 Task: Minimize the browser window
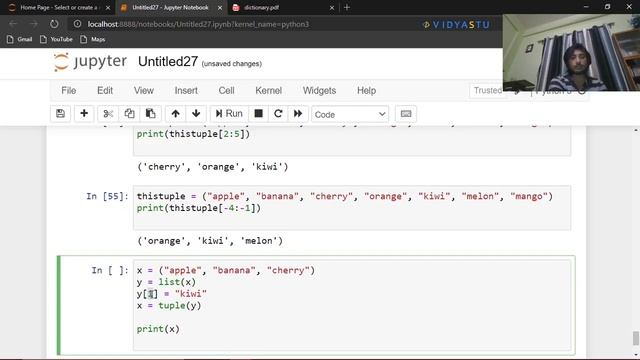coord(586,7)
